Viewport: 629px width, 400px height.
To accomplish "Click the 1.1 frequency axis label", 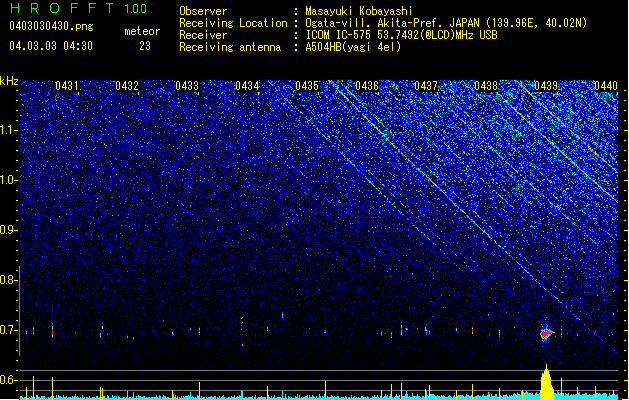I will click(9, 130).
